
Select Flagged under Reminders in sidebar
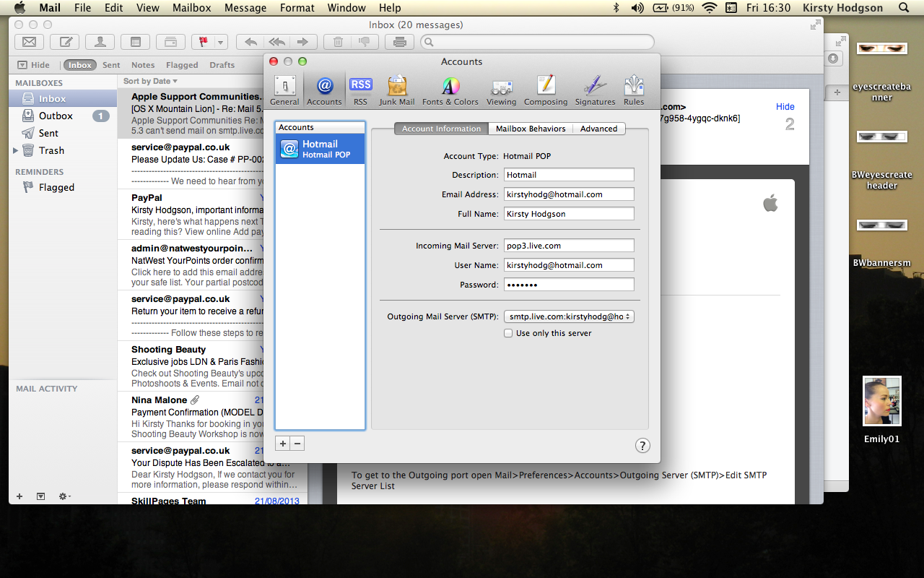click(x=63, y=187)
